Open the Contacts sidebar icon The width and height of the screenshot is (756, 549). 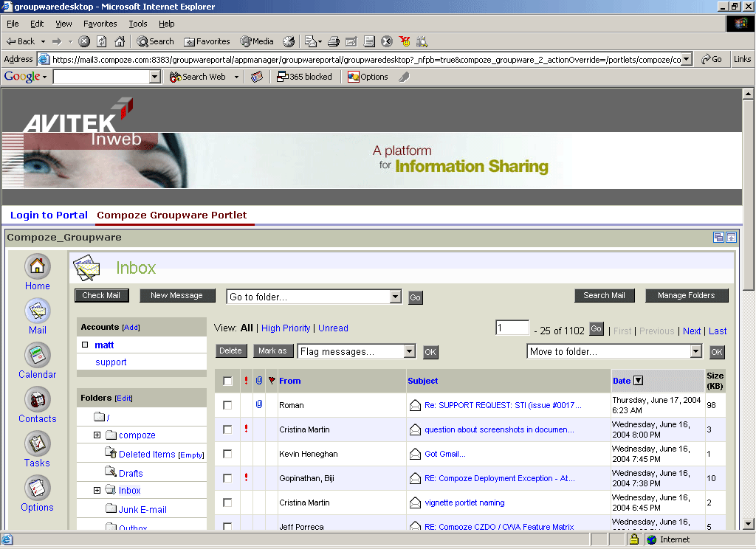coord(38,399)
